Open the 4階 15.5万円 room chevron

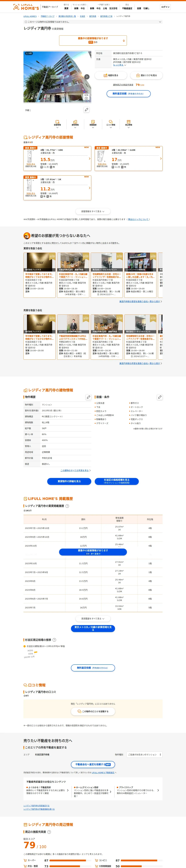(90, 158)
